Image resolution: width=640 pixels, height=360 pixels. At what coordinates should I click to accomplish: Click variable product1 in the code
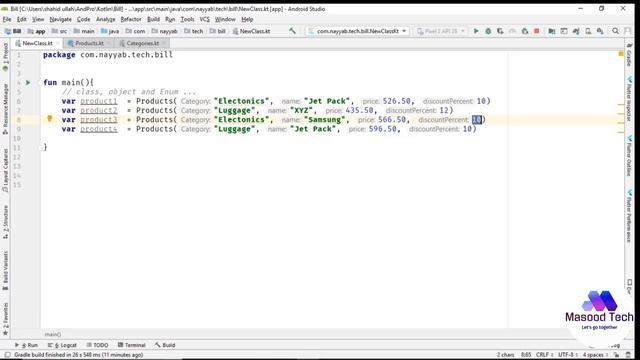tap(98, 101)
